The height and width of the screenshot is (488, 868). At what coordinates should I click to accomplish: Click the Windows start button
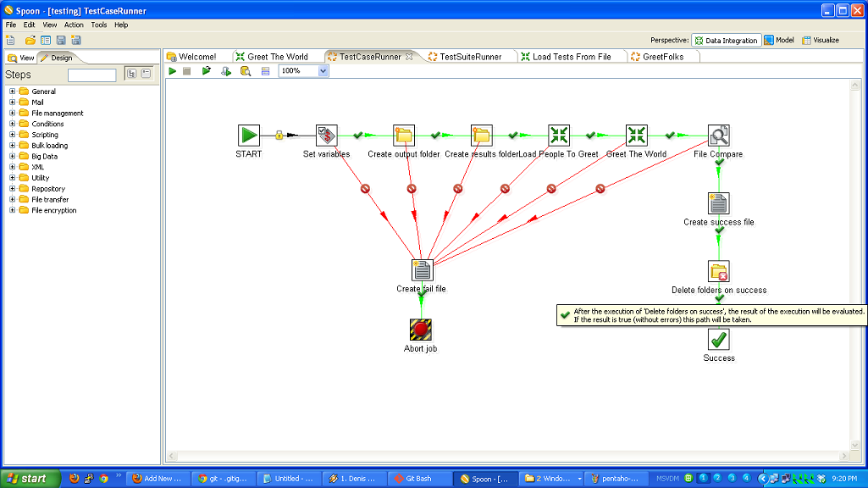(30, 479)
